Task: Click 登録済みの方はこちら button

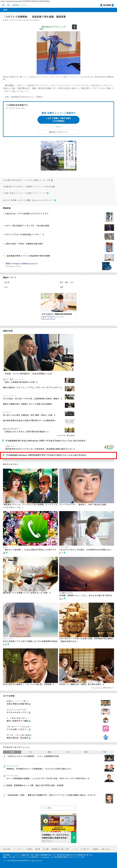Action: click(58, 132)
